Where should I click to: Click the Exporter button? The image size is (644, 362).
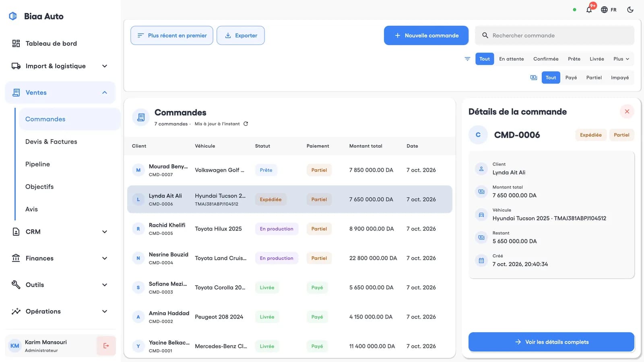click(241, 35)
